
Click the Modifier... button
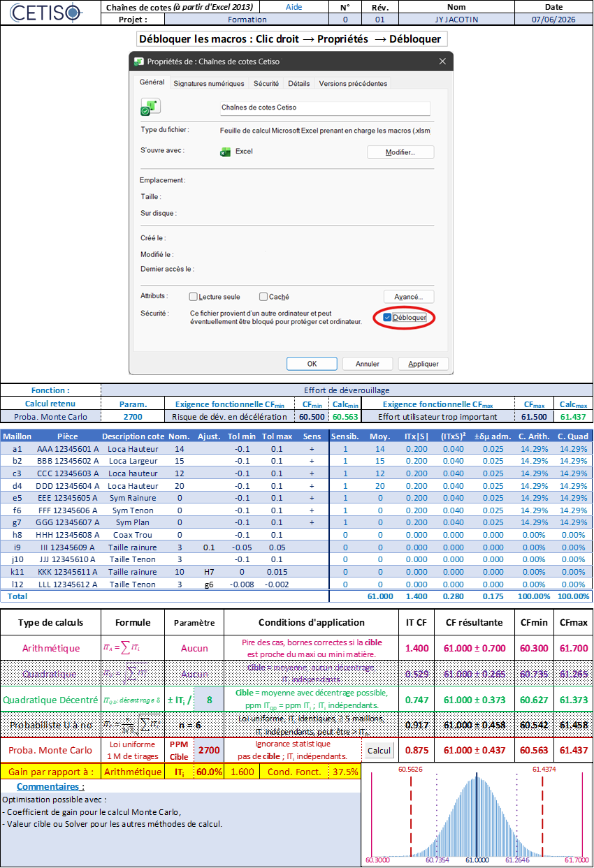(400, 152)
